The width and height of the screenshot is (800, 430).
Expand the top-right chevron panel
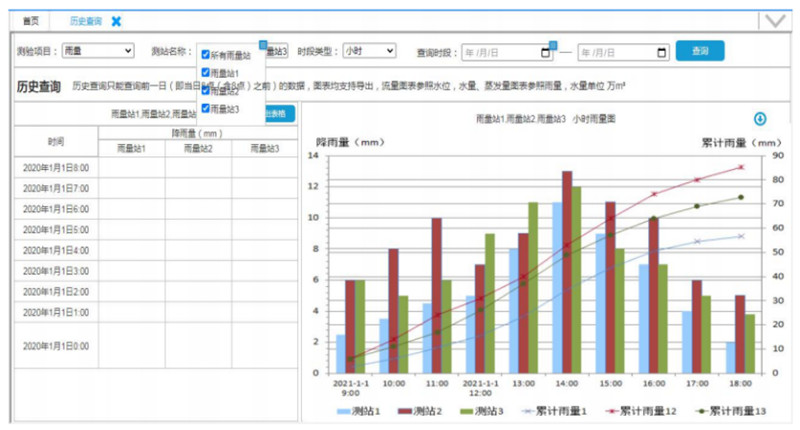[x=773, y=20]
